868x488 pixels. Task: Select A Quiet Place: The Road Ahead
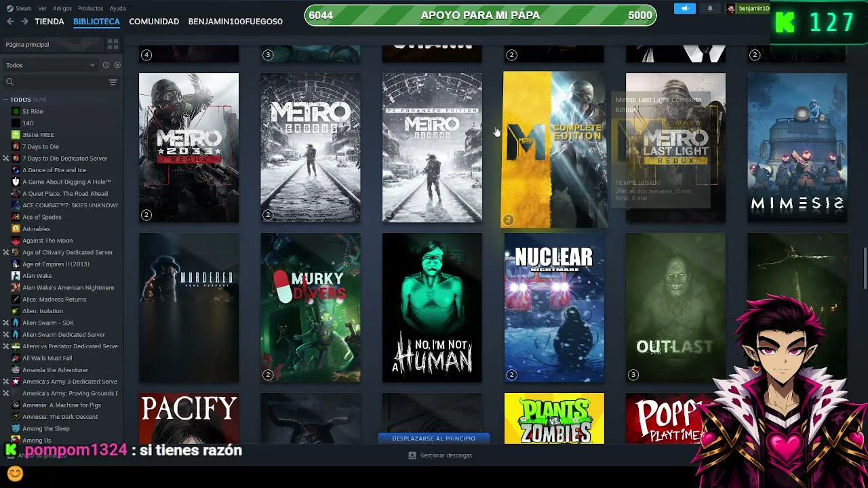[65, 194]
